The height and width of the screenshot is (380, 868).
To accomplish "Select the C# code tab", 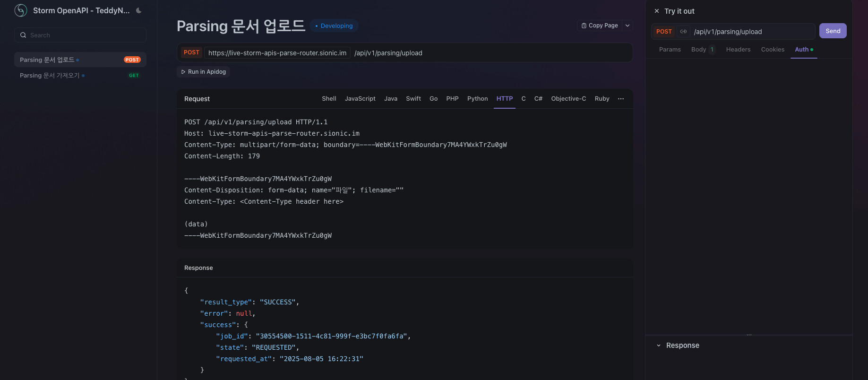I will (538, 99).
